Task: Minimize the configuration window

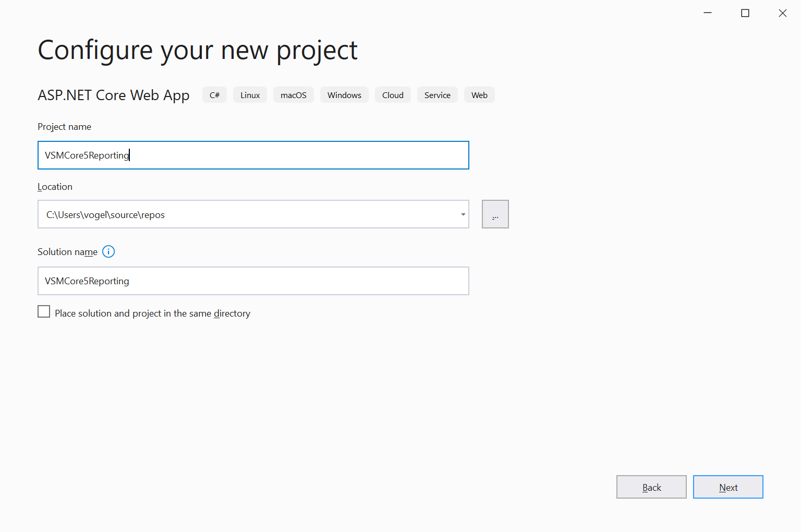Action: (x=708, y=13)
